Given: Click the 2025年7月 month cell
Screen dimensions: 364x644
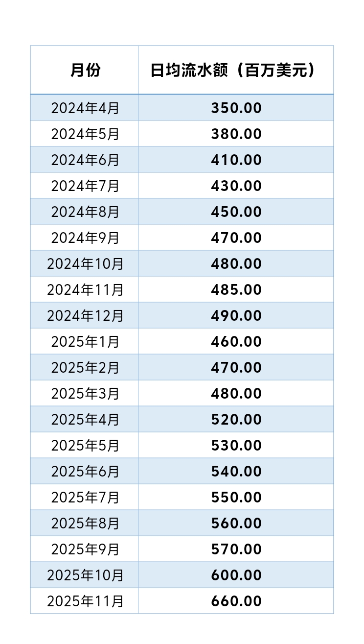Looking at the screenshot, I should coord(85,497).
